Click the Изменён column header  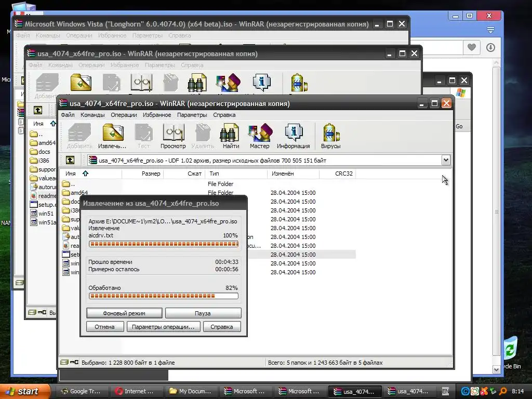pyautogui.click(x=293, y=174)
